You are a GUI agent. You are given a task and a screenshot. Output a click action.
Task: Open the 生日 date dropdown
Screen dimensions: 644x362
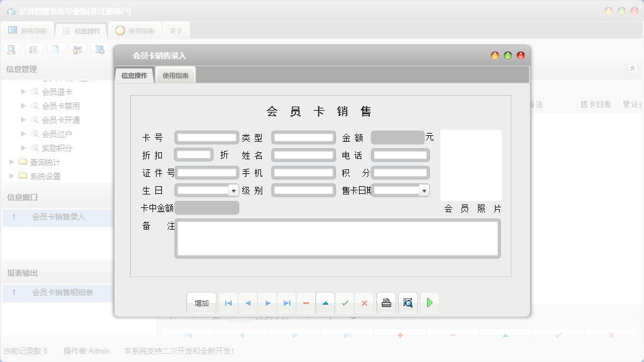point(233,190)
